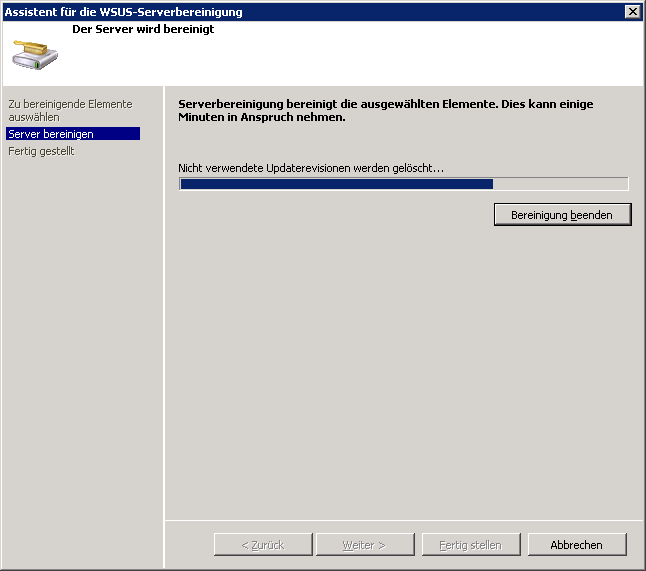Click the greyed-out Weiter button
Image resolution: width=646 pixels, height=571 pixels.
(364, 545)
